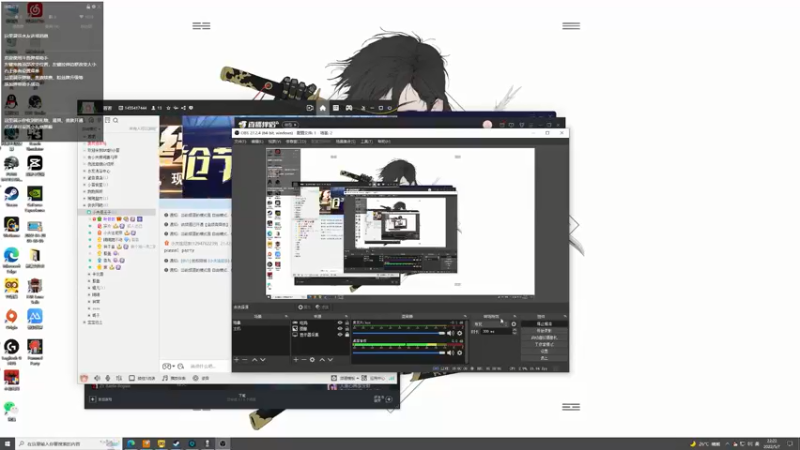Toggle the checkbox option in YY bottom bar
The width and height of the screenshot is (800, 450).
pos(132,378)
